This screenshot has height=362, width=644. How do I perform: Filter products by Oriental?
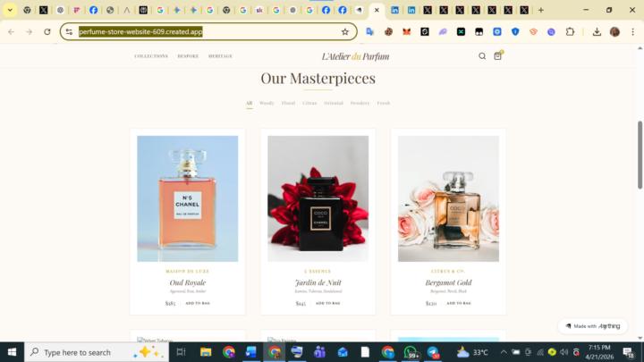click(x=334, y=103)
